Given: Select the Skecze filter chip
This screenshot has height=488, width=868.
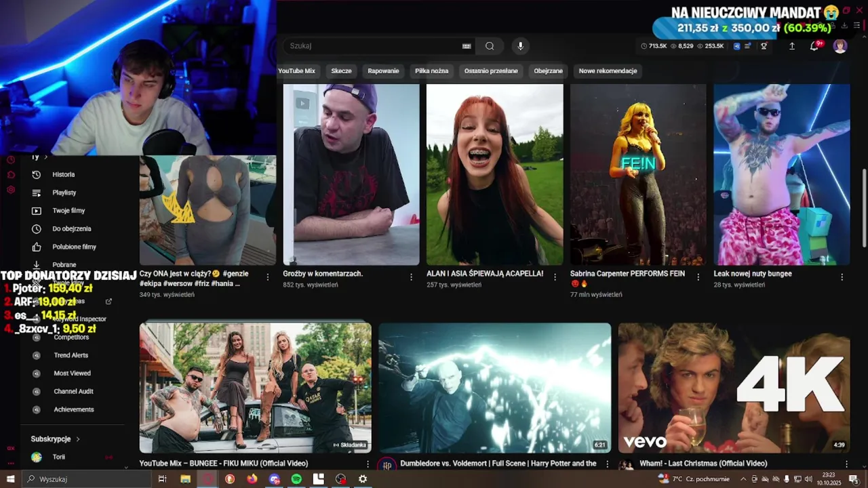Looking at the screenshot, I should pos(341,70).
